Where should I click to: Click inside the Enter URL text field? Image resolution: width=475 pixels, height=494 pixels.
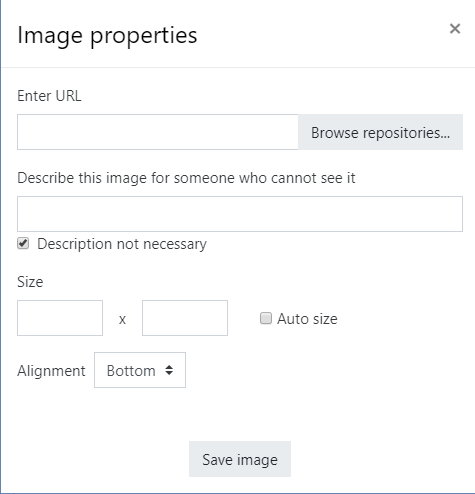(158, 132)
